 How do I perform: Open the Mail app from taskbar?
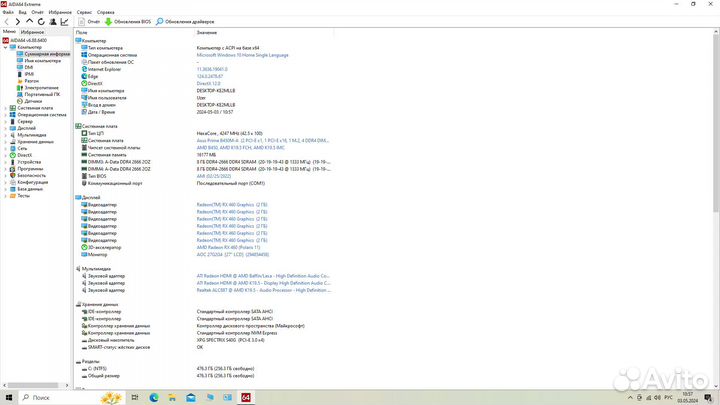191,397
